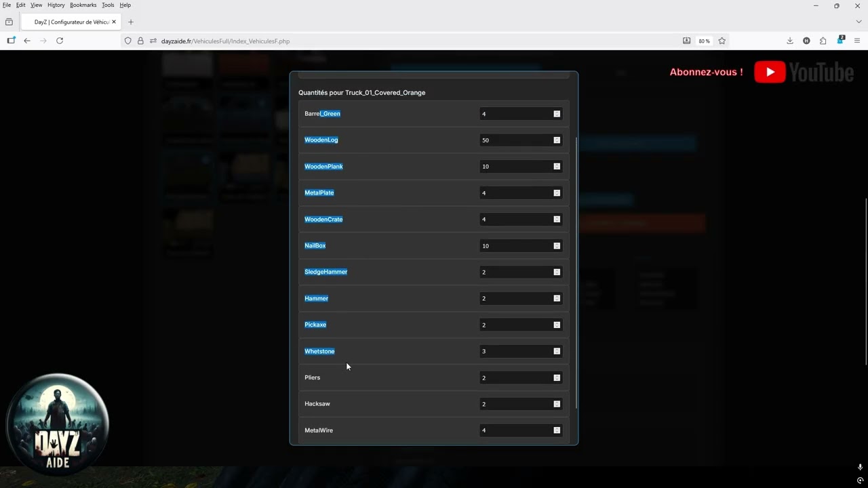Select the DayZ Configurateur de Véhicules tab
Screen dimensions: 868x488
point(71,22)
